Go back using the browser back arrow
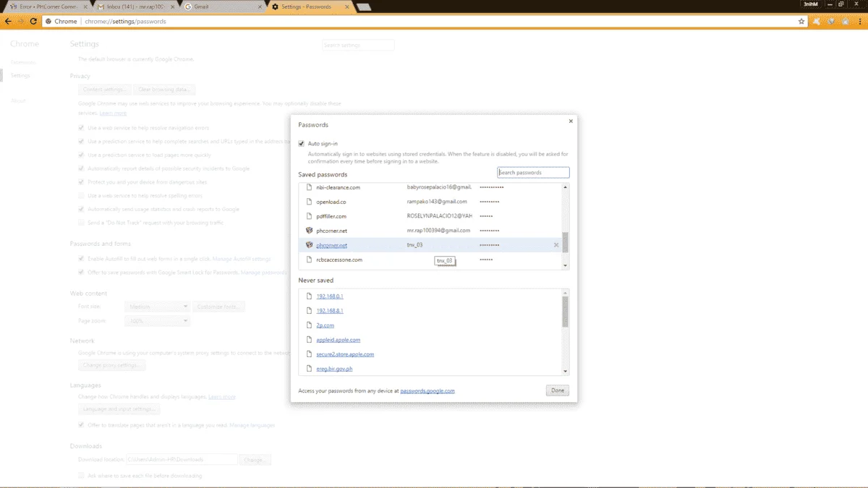 pos(8,21)
